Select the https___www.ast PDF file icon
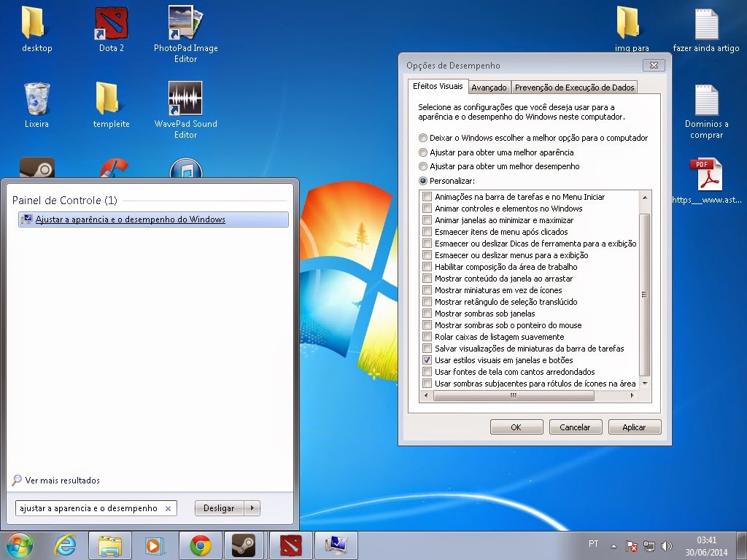 [706, 175]
